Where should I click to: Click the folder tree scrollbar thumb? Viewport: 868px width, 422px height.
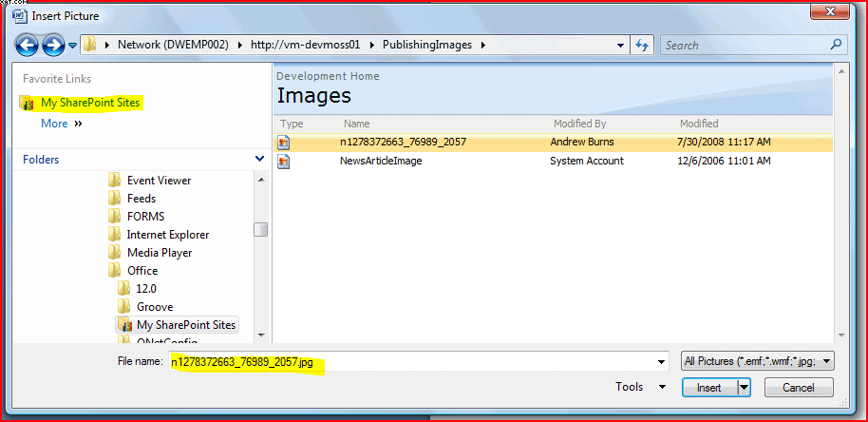260,229
